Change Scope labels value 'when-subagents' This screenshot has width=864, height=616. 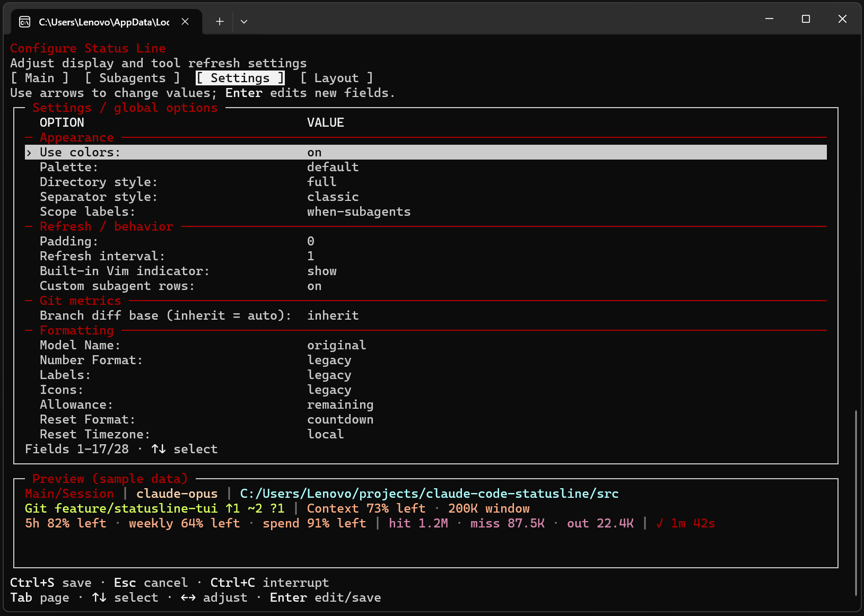click(x=359, y=212)
